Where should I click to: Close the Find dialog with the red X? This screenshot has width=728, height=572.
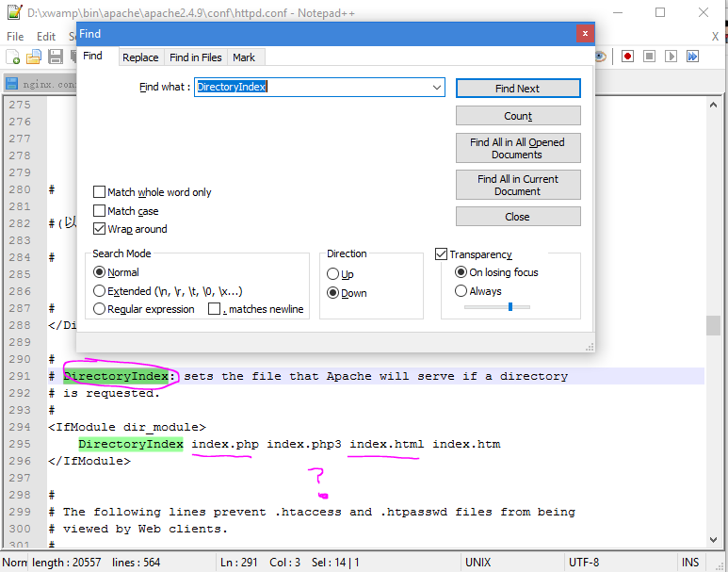pos(585,34)
